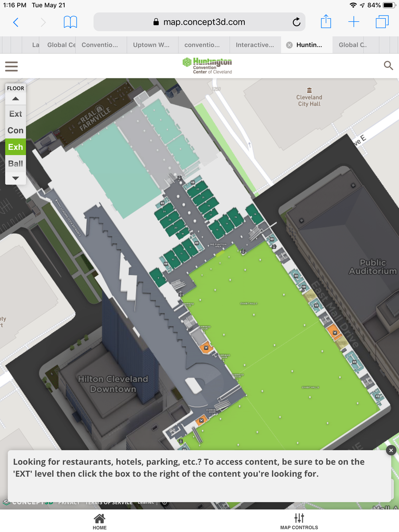Select the Ext floor level
The width and height of the screenshot is (399, 532).
[x=16, y=114]
